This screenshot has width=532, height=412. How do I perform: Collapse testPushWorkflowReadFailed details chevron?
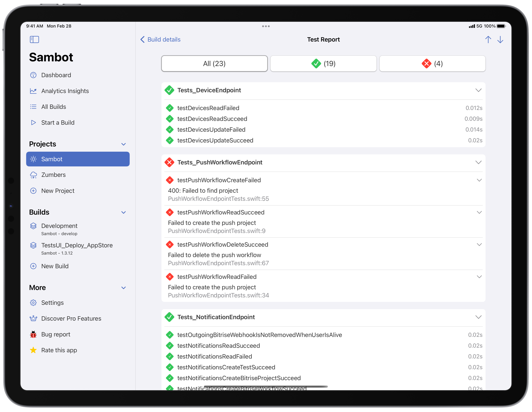click(x=479, y=277)
